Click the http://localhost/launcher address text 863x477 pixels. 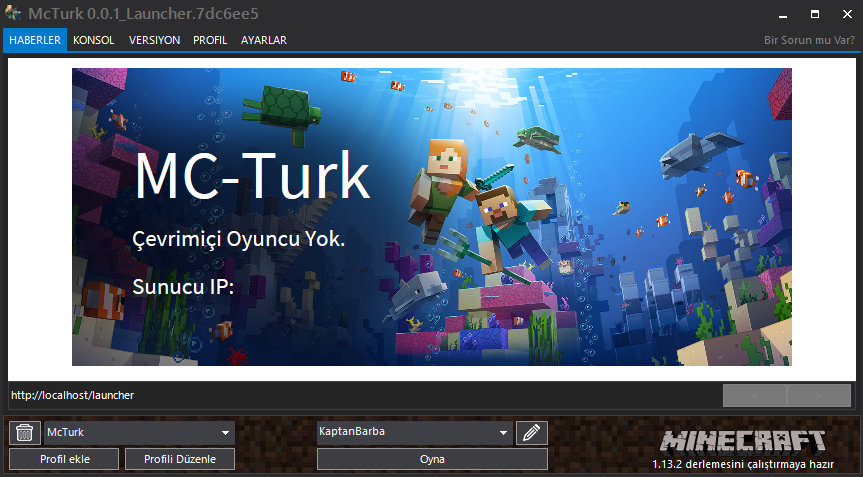pos(73,396)
